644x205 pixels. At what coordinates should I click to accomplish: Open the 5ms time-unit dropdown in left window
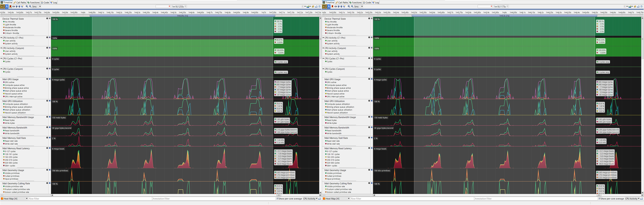pyautogui.click(x=37, y=6)
